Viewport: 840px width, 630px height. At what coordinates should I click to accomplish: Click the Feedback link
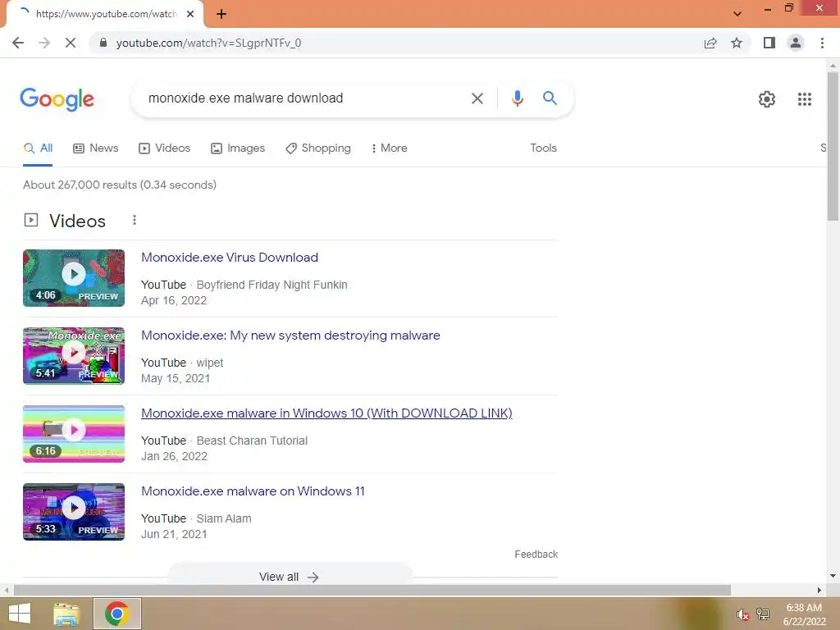click(x=536, y=554)
